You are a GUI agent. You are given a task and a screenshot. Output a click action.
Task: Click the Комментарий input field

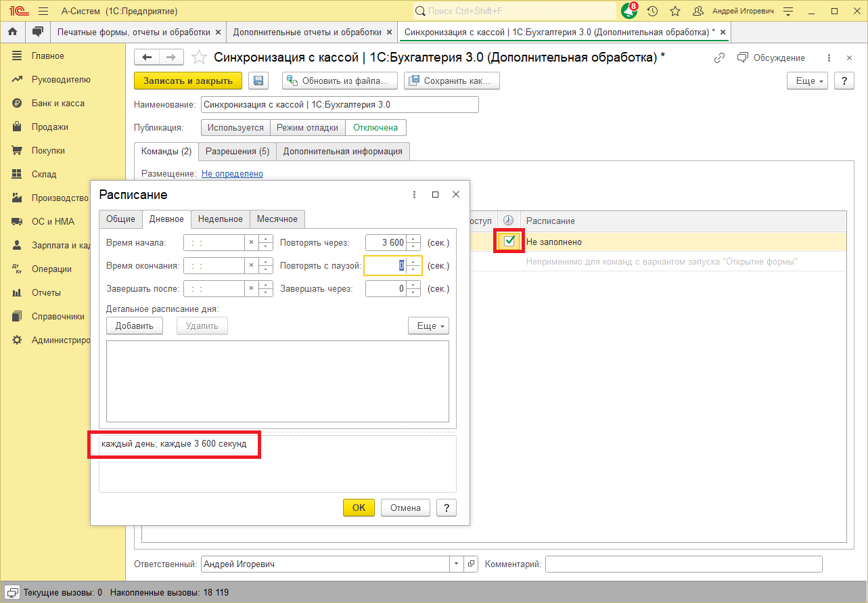683,564
